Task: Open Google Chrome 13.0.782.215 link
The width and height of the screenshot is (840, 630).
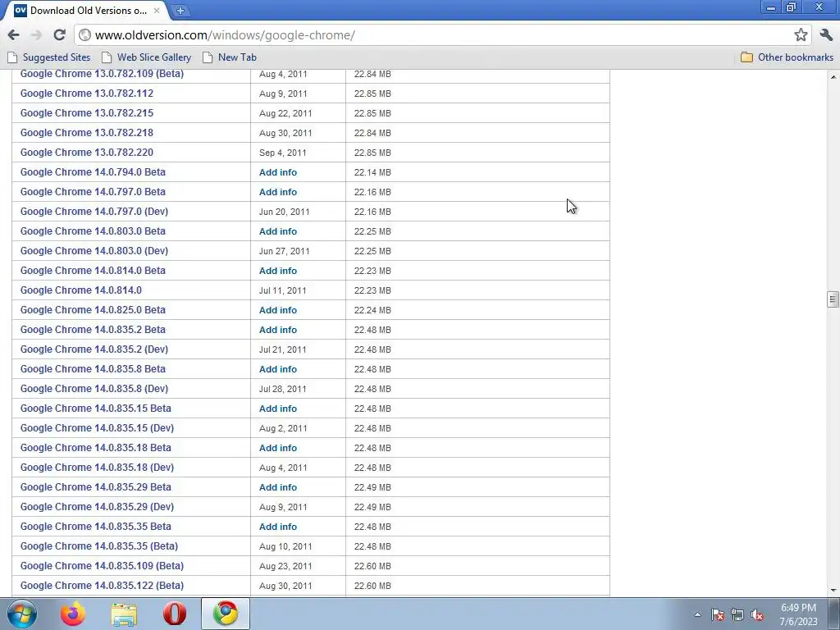Action: [87, 113]
